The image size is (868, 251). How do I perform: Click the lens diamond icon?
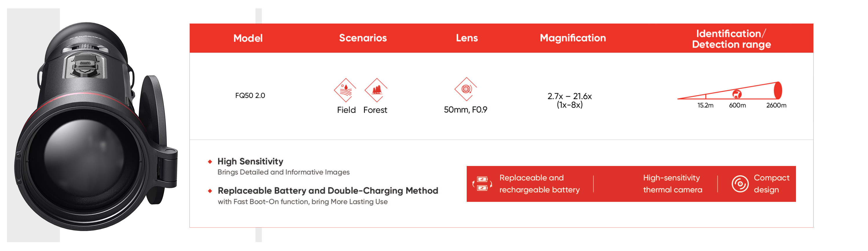click(x=466, y=89)
